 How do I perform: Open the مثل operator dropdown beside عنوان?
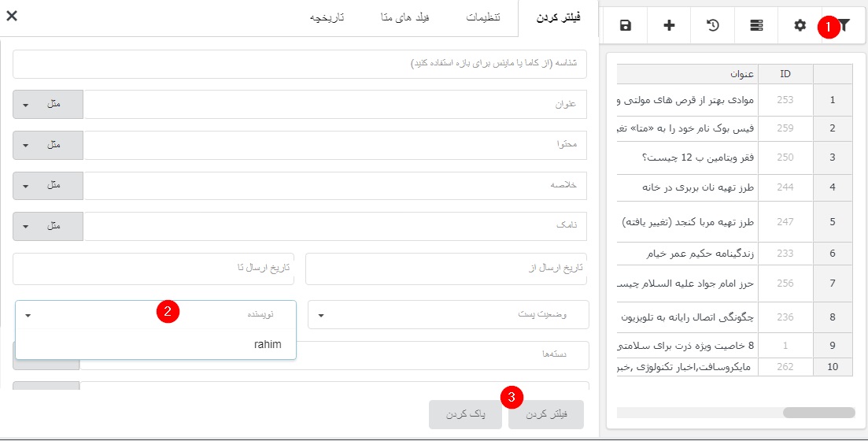tap(48, 105)
